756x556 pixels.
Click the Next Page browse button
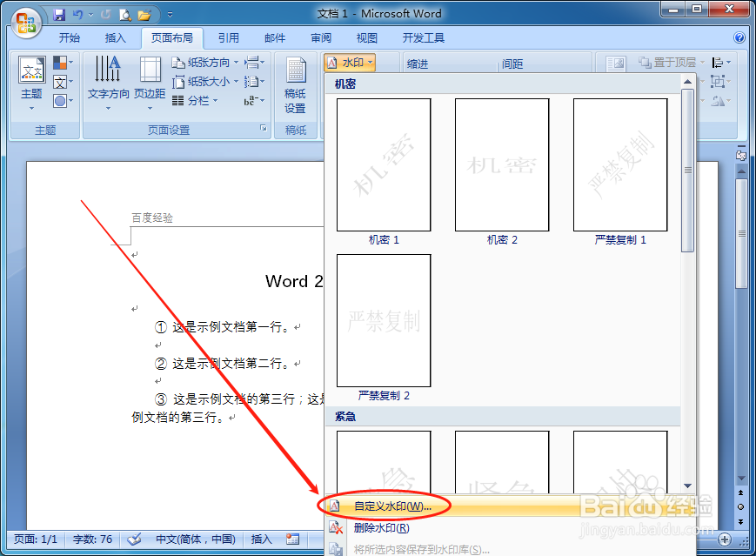tap(741, 522)
